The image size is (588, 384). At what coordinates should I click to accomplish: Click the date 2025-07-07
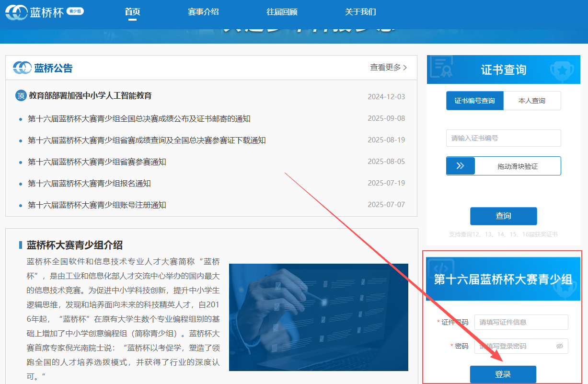pos(386,205)
